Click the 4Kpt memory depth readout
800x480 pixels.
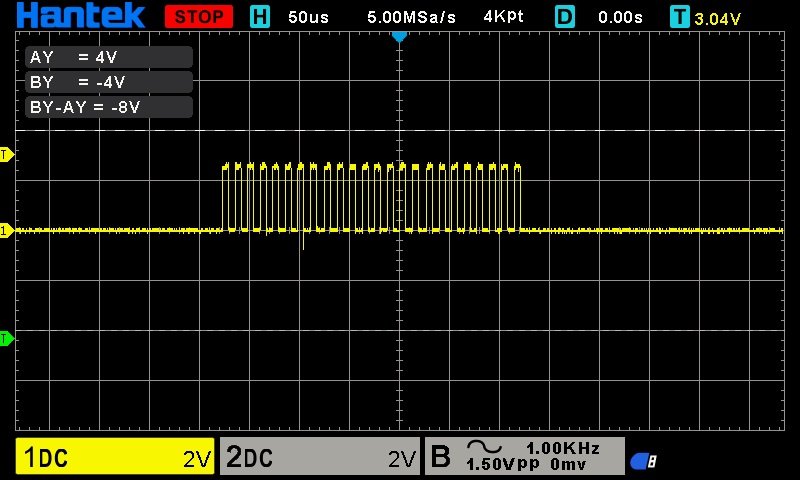(x=503, y=17)
